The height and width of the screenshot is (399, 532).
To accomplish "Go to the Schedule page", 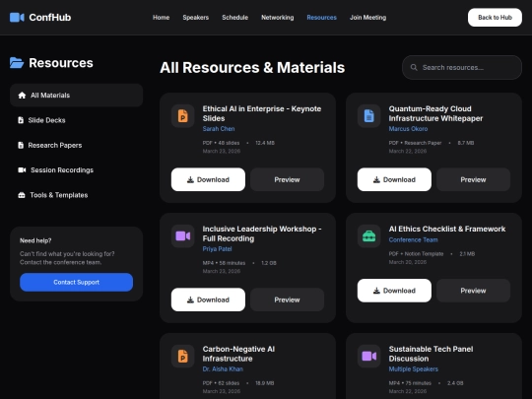I will click(x=235, y=18).
